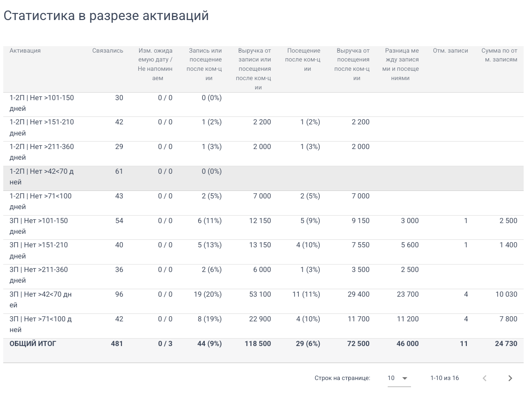
Task: Click revenue value 12 150
Action: click(x=260, y=221)
